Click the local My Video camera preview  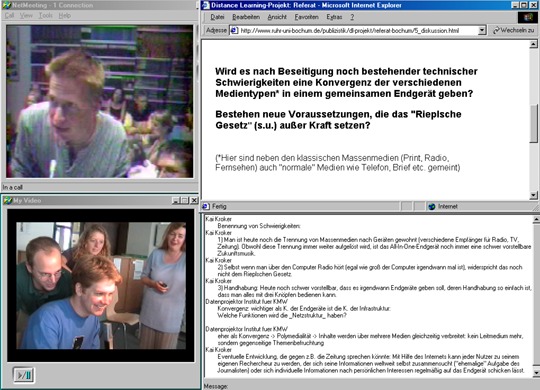pos(101,285)
